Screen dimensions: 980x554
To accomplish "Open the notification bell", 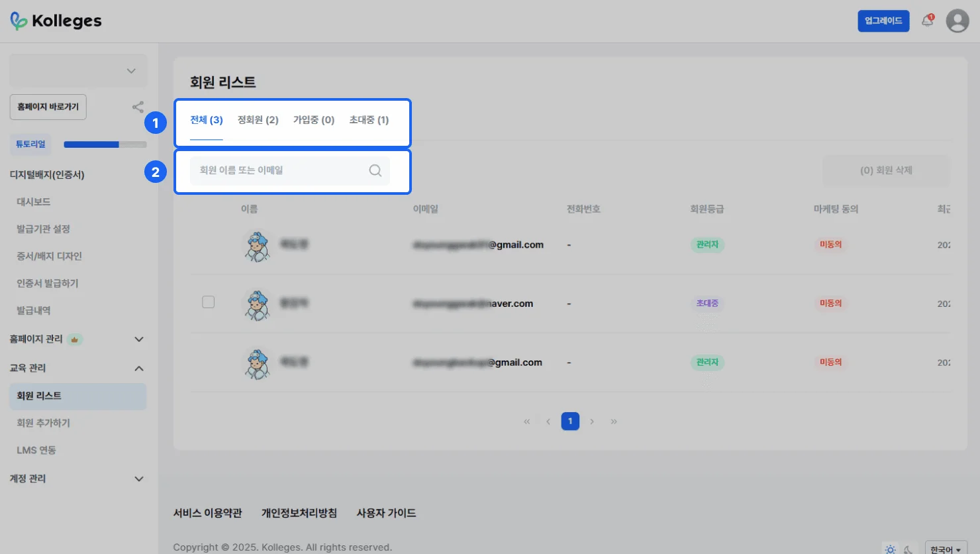I will click(928, 21).
